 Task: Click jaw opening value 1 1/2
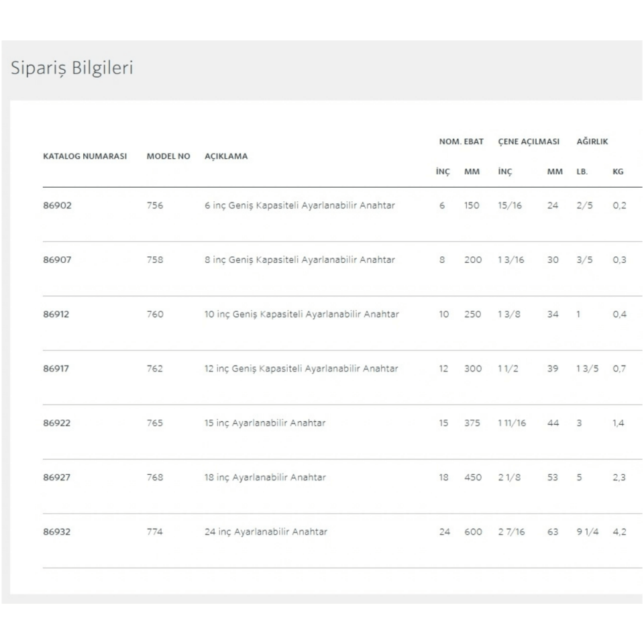click(x=508, y=368)
